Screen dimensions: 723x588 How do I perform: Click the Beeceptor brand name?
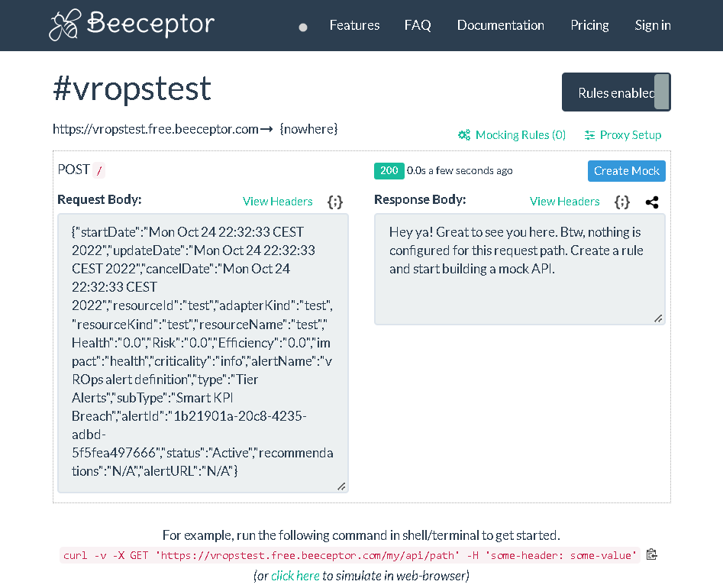click(150, 24)
